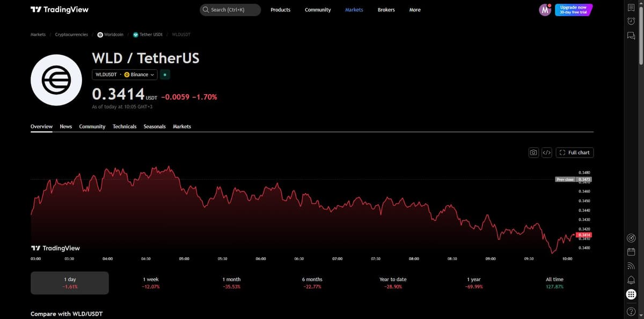
Task: Click the WLD / TetherUS title
Action: click(145, 58)
